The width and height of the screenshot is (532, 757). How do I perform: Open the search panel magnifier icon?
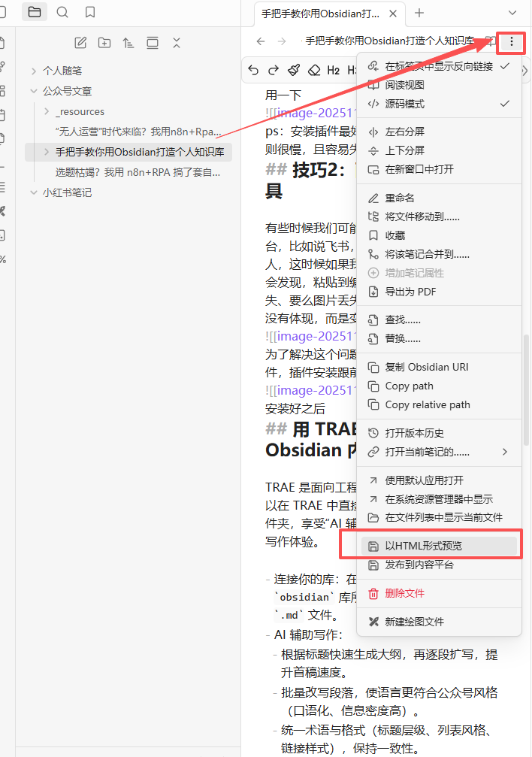(x=62, y=12)
